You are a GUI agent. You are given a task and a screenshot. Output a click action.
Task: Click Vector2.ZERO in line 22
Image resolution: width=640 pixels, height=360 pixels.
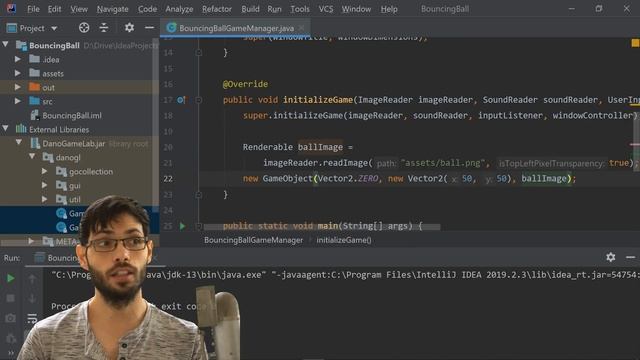point(348,179)
